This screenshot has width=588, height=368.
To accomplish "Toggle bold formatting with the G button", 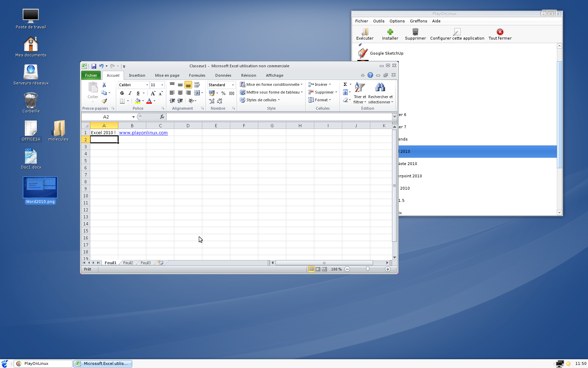I will 122,93.
